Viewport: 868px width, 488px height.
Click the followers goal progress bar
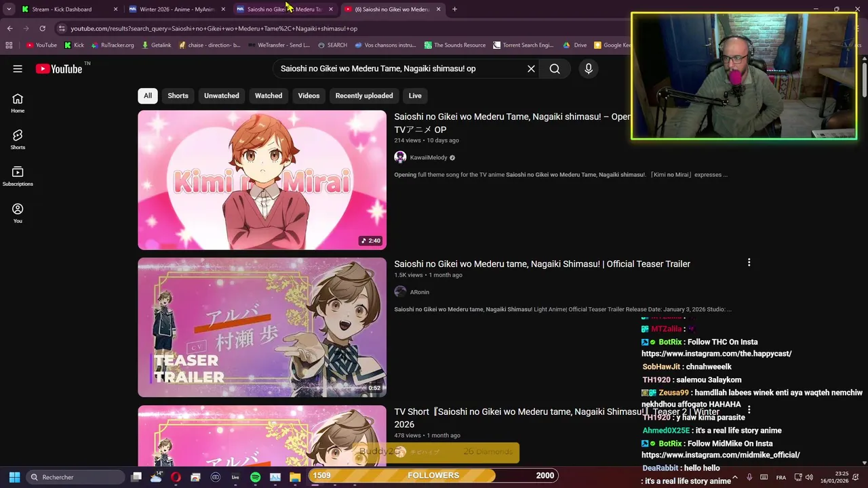click(x=433, y=475)
